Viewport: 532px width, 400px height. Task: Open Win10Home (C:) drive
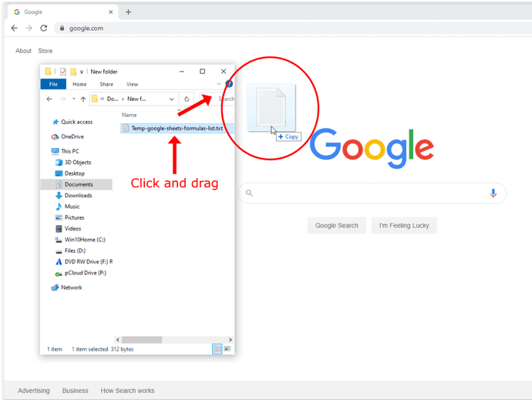[x=85, y=240]
